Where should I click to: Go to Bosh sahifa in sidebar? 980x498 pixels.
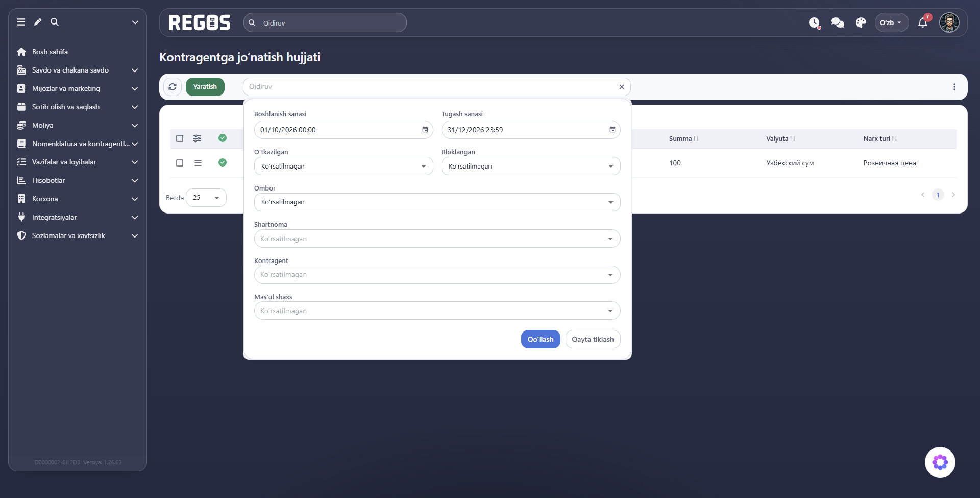(x=50, y=52)
